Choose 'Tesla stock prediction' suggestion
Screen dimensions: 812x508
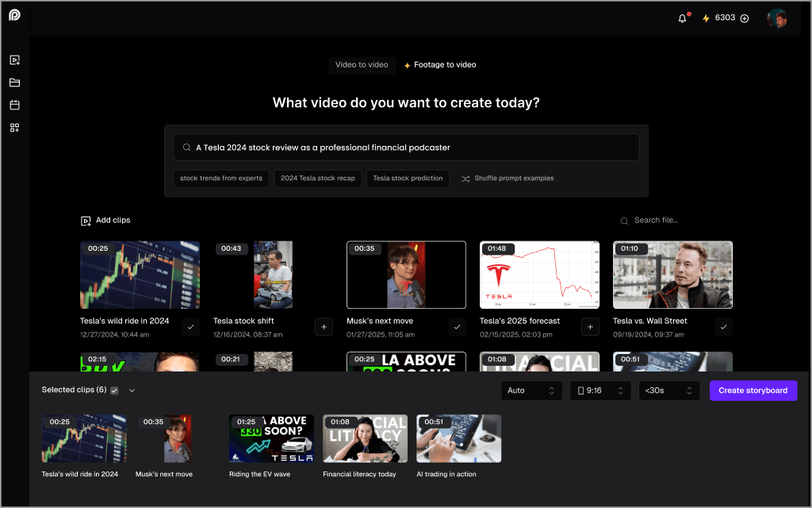pos(408,179)
